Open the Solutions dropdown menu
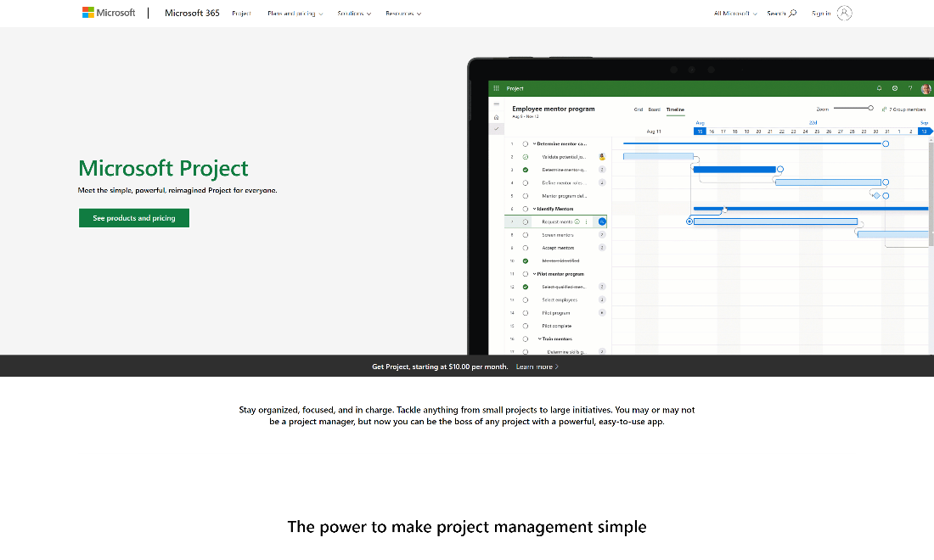Viewport: 934px width, 560px height. point(354,14)
